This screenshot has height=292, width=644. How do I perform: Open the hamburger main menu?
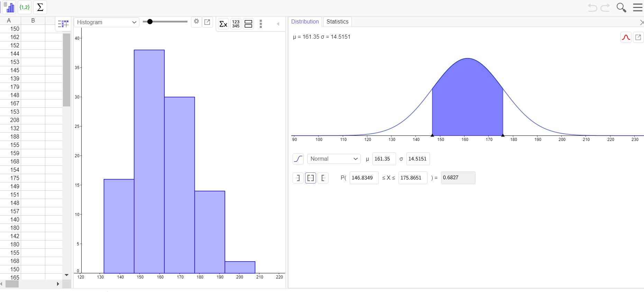point(637,8)
